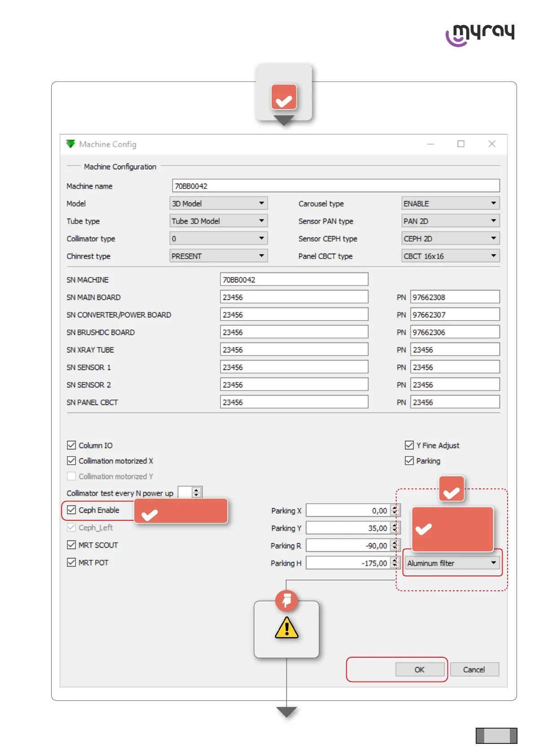Click the Cancel button
The width and height of the screenshot is (535, 756).
474,669
